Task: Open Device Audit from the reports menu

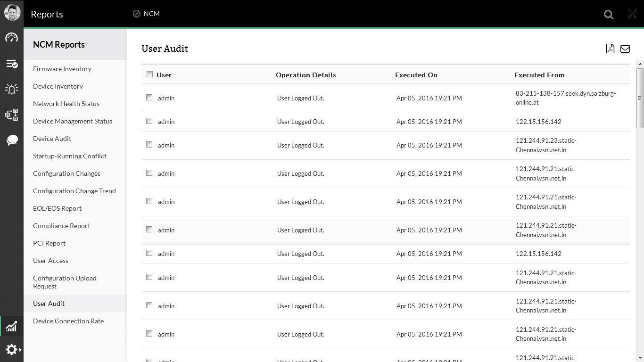Action: click(x=52, y=138)
